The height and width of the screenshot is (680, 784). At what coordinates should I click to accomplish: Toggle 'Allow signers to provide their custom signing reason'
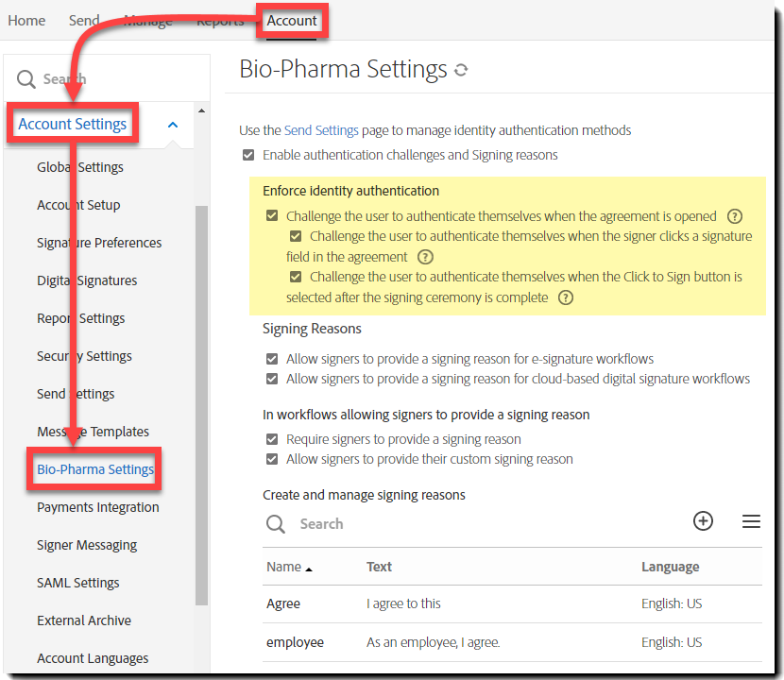pyautogui.click(x=272, y=459)
